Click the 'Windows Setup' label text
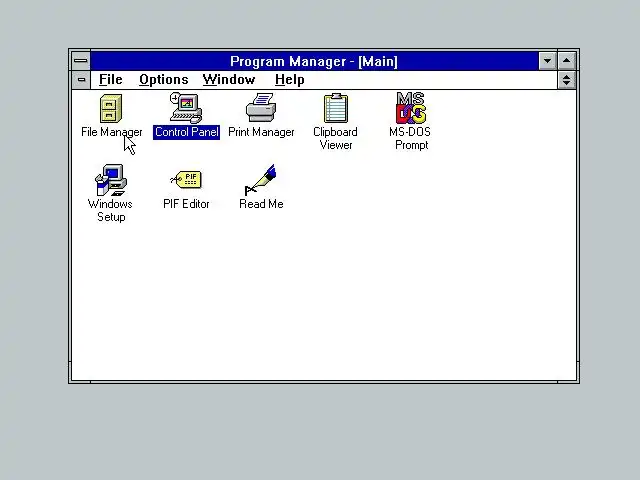Screen dimensions: 640x480 point(110,210)
